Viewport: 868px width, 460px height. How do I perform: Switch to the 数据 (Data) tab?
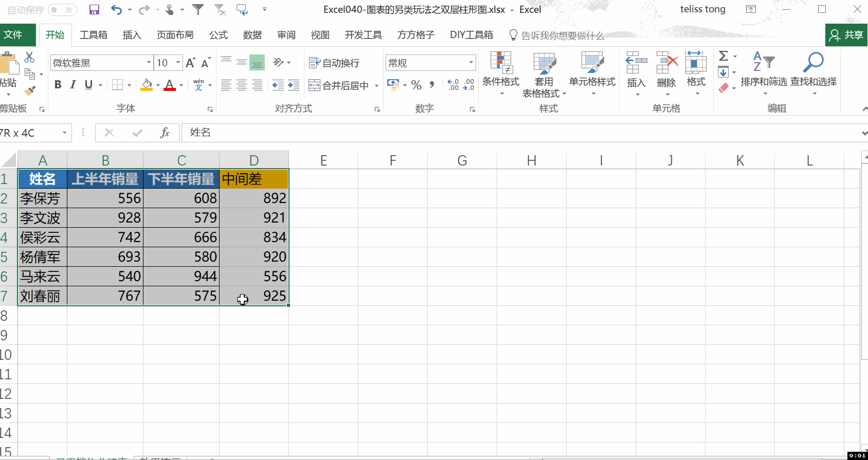[x=252, y=35]
